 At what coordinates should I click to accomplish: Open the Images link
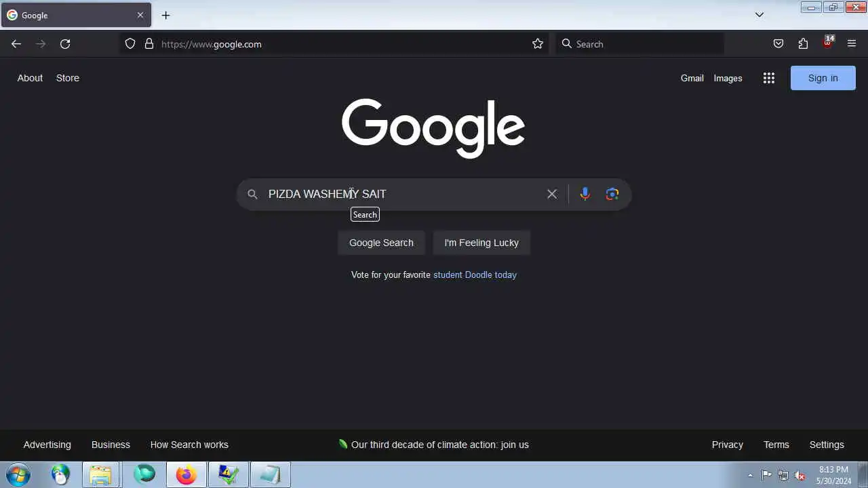point(728,78)
